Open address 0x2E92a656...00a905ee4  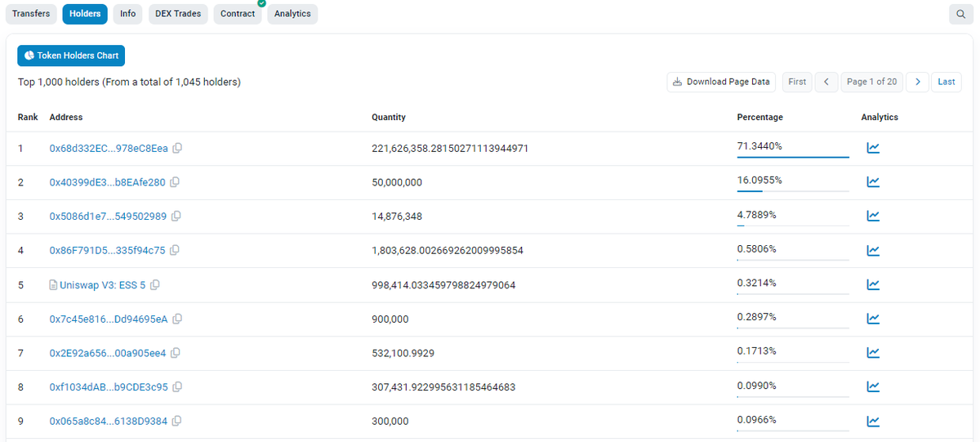(108, 353)
